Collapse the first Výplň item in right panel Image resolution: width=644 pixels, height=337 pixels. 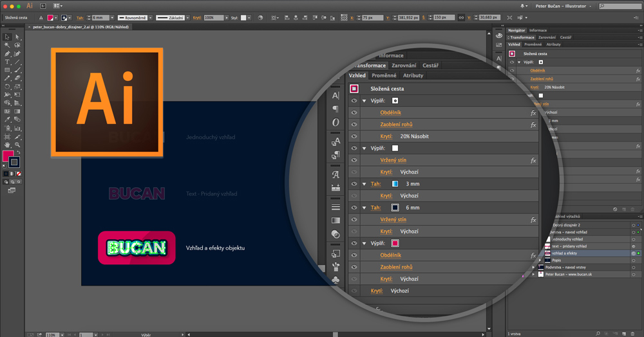click(x=519, y=62)
